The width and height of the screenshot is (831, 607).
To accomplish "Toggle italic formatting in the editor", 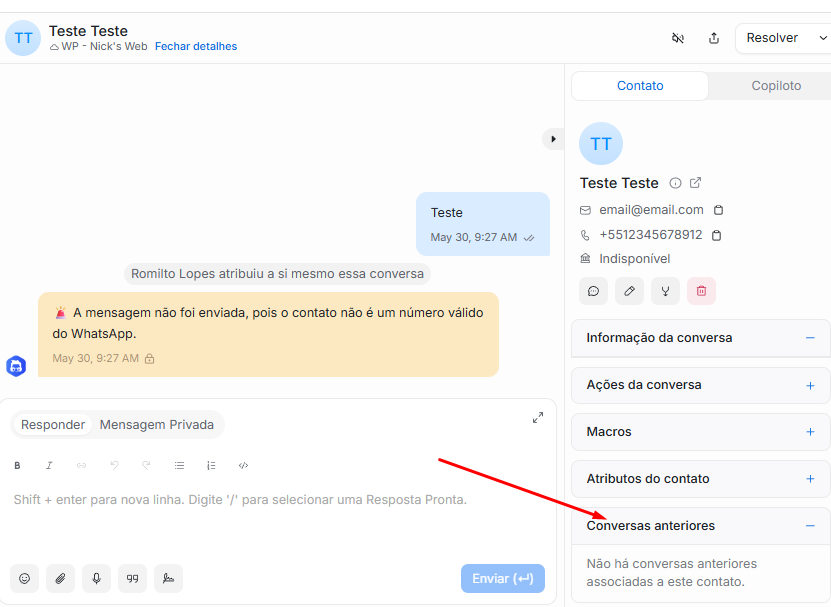I will 49,465.
